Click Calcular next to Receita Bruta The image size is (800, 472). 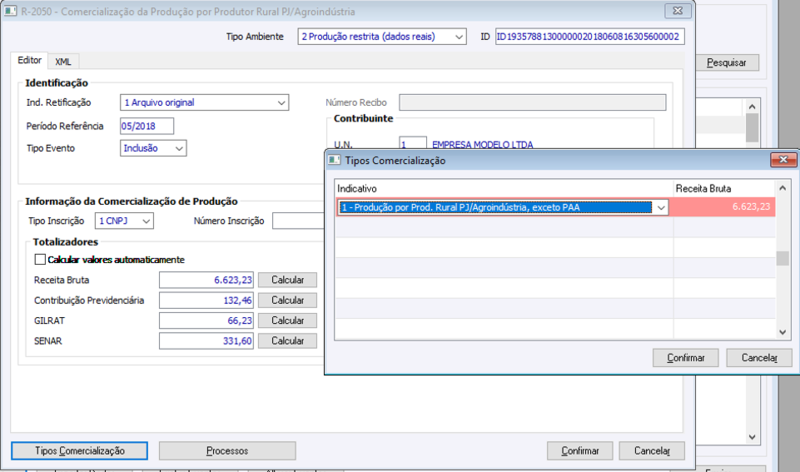287,280
